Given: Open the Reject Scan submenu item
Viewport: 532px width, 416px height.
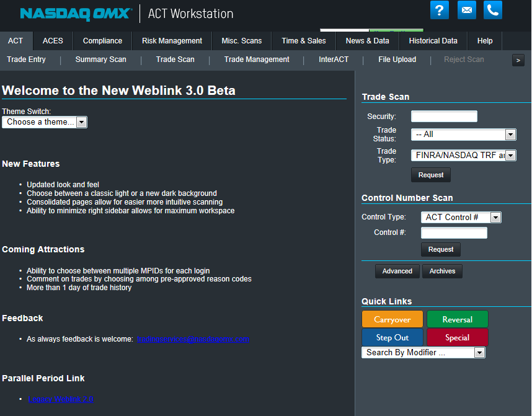Looking at the screenshot, I should click(464, 60).
